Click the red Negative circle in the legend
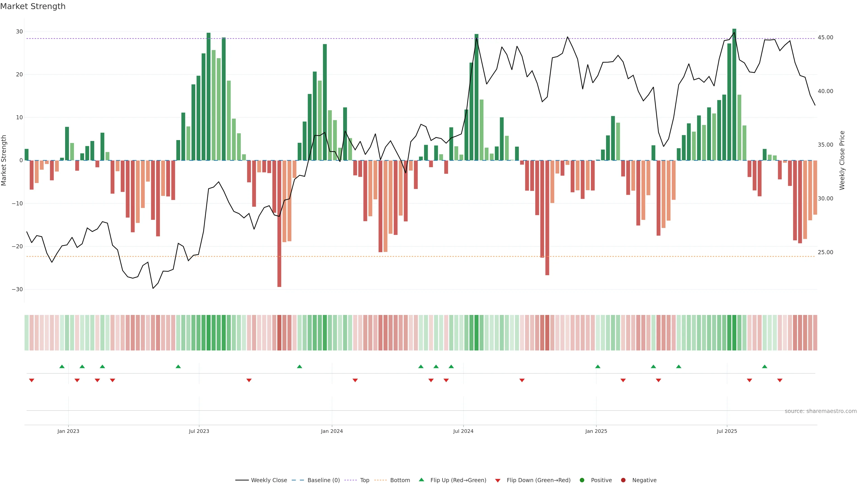868x488 pixels. click(x=623, y=480)
